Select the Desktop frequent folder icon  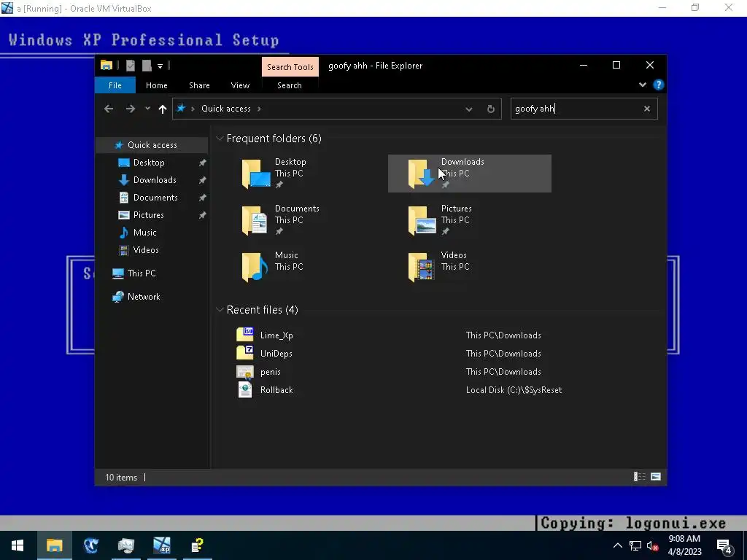(255, 174)
